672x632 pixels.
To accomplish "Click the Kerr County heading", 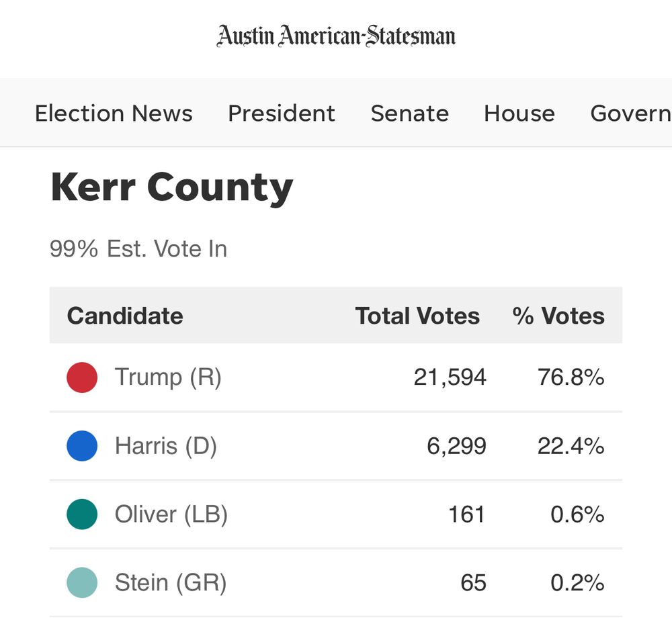I will point(172,187).
